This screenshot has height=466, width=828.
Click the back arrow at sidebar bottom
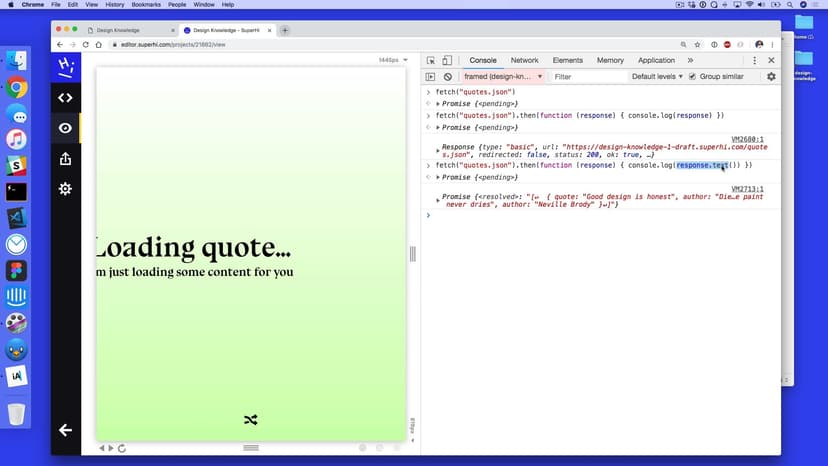[65, 430]
